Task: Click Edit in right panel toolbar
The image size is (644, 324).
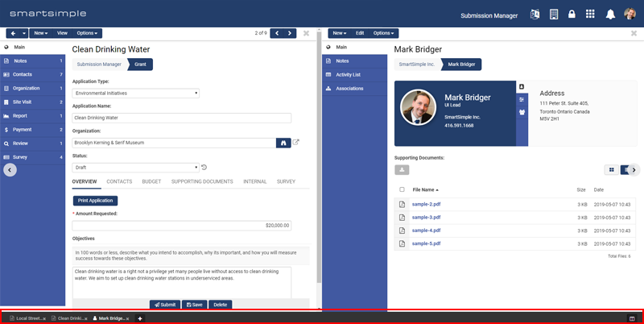Action: pos(360,33)
